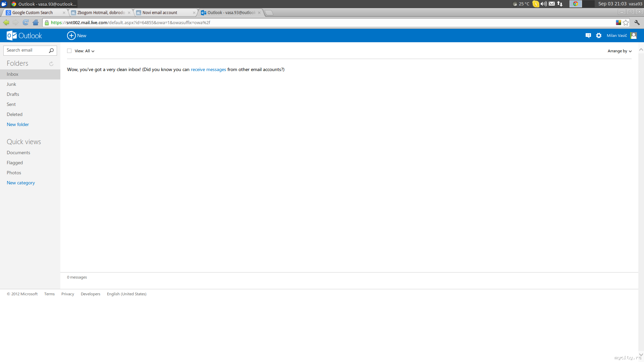
Task: Refresh folders with the circular arrow
Action: [51, 64]
